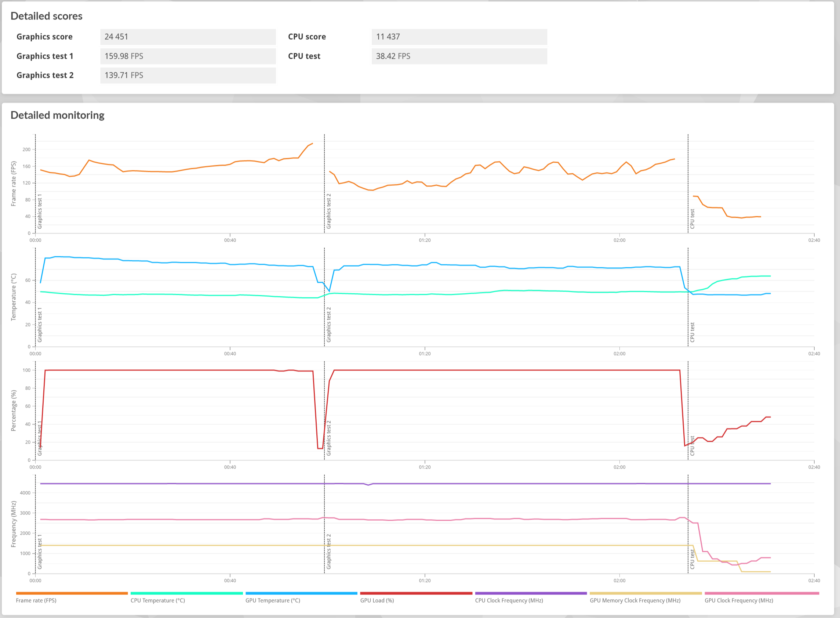840x618 pixels.
Task: Hide the GPU Load (%) legend series
Action: 416,593
